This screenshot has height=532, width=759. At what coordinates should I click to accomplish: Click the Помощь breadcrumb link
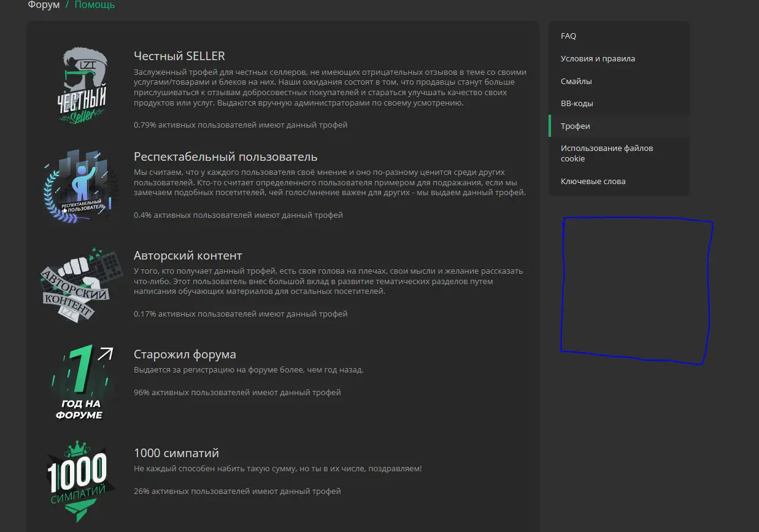click(x=94, y=5)
